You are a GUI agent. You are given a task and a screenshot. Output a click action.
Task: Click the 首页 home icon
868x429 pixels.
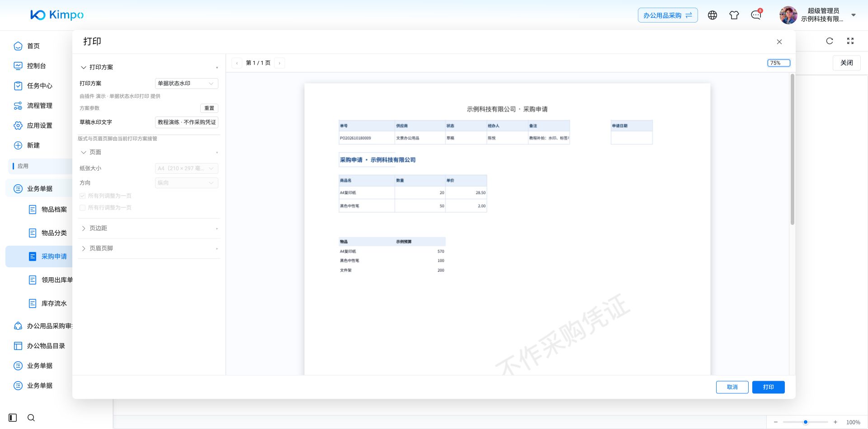click(x=18, y=46)
